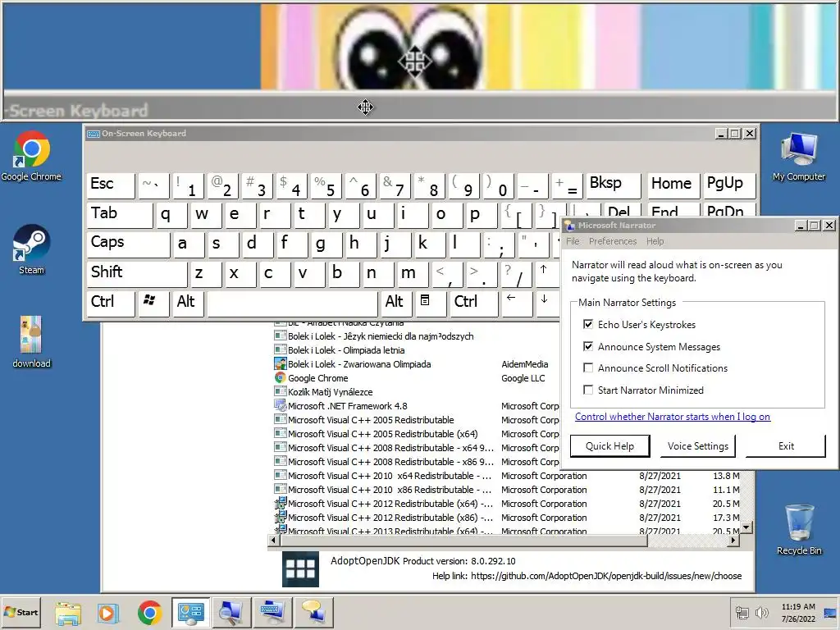
Task: Toggle Caps key on On-Screen Keyboard
Action: tap(129, 244)
